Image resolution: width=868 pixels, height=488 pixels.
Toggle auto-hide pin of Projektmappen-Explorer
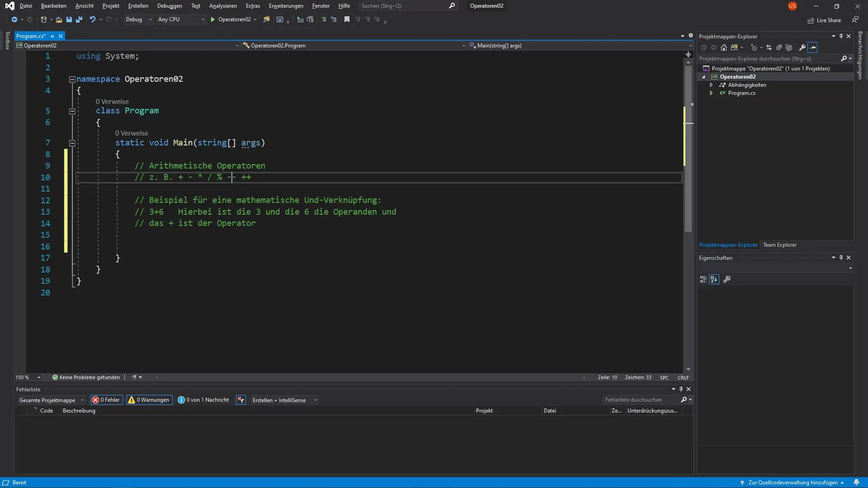click(x=841, y=36)
